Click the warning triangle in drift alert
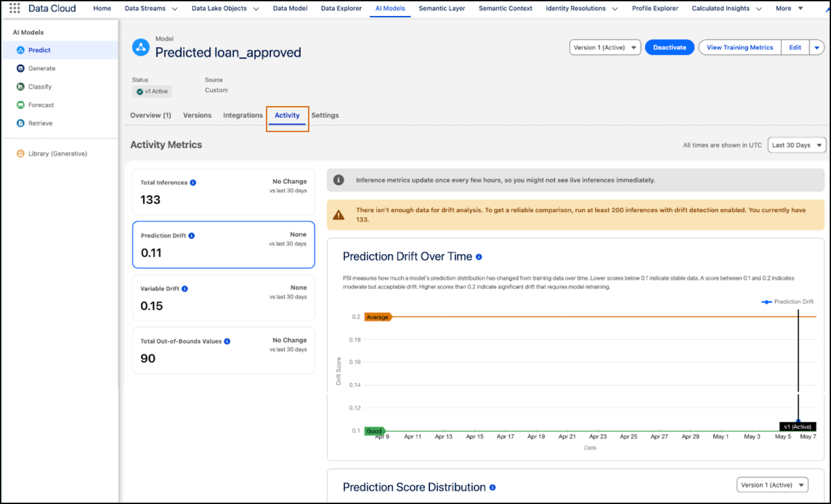This screenshot has height=504, width=831. 339,215
